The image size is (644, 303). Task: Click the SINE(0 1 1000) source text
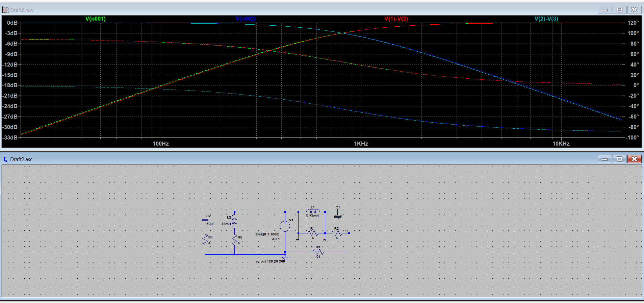pyautogui.click(x=267, y=234)
